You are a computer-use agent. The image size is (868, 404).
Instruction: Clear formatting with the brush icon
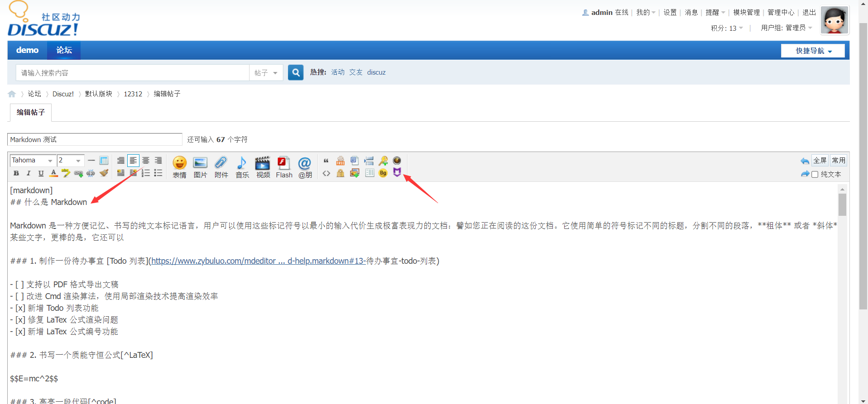click(x=104, y=172)
